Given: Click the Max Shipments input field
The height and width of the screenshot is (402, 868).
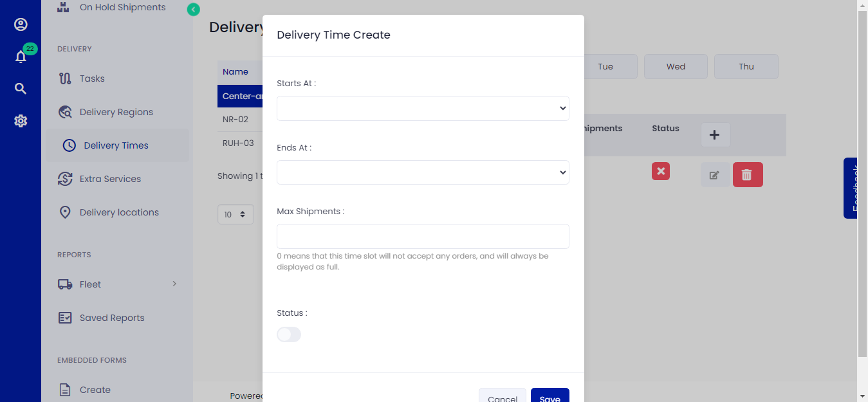Looking at the screenshot, I should pos(422,236).
